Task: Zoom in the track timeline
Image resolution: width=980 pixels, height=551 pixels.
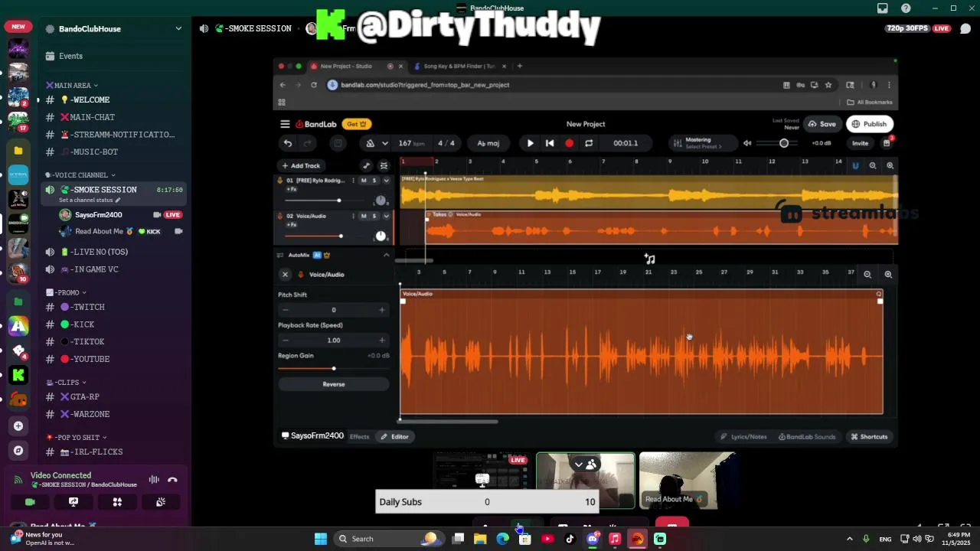Action: (890, 165)
